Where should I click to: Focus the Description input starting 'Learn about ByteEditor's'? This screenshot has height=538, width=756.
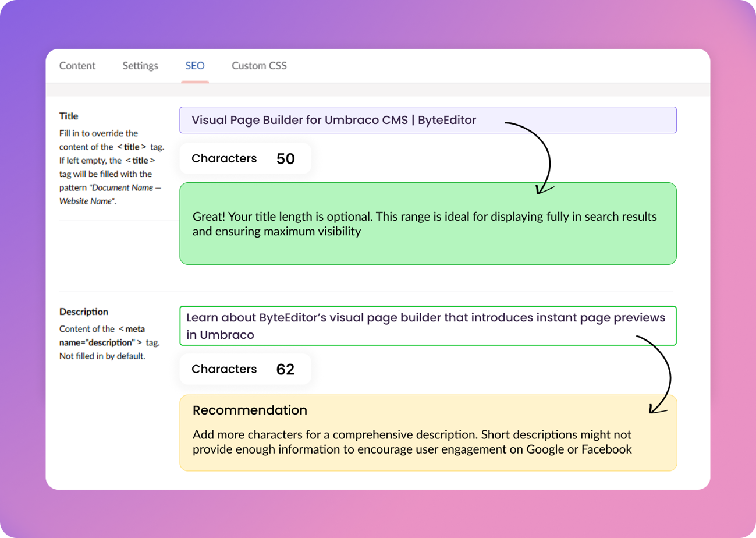click(x=428, y=326)
